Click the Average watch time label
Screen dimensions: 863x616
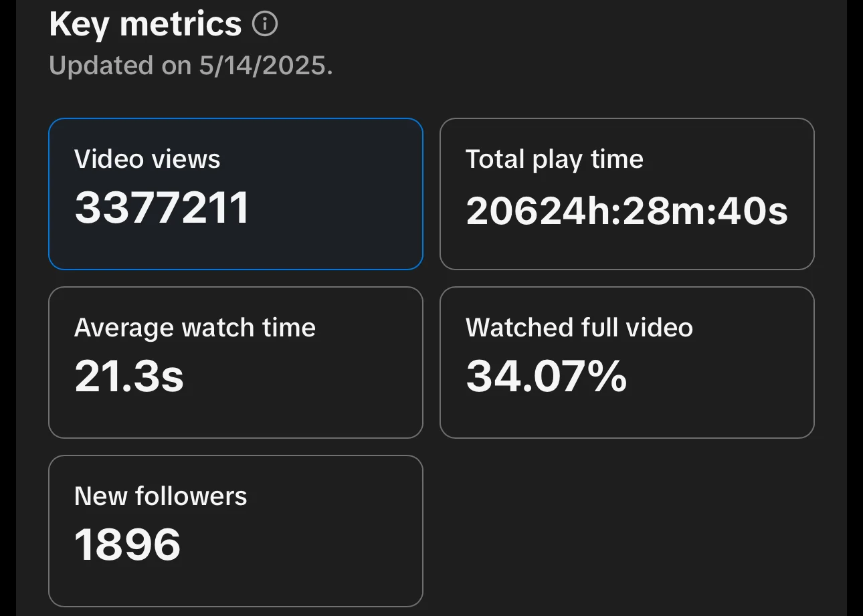point(195,328)
